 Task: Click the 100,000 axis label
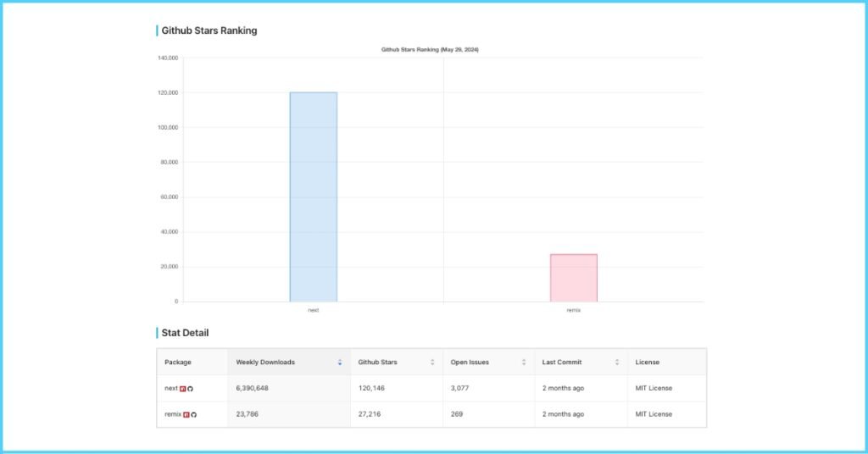click(168, 128)
